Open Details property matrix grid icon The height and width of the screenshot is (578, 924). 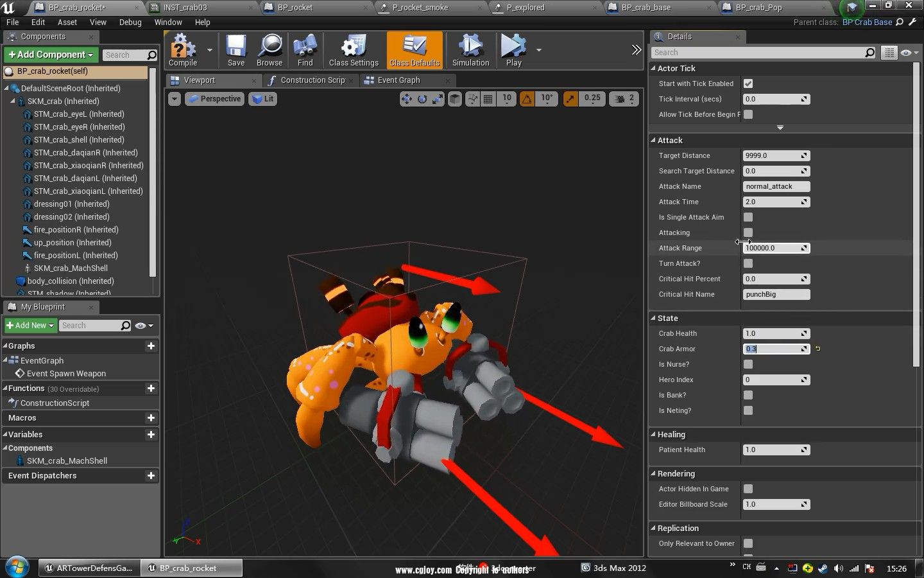(x=889, y=53)
